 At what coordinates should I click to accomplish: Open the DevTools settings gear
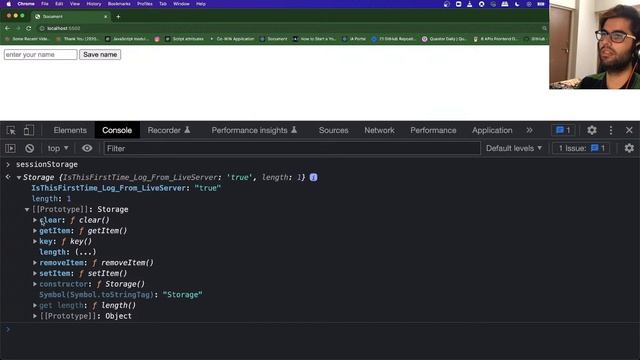click(x=591, y=130)
